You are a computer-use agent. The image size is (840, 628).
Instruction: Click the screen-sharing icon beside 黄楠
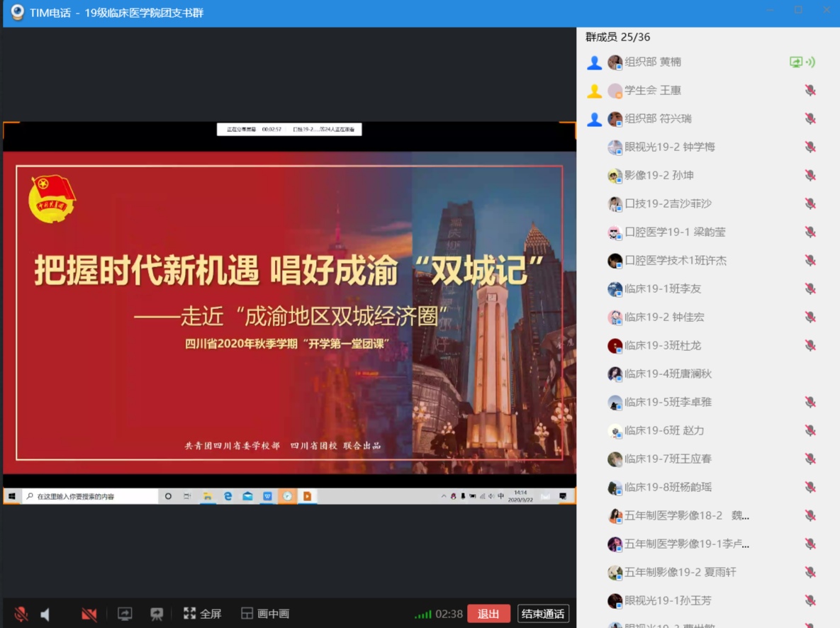796,62
